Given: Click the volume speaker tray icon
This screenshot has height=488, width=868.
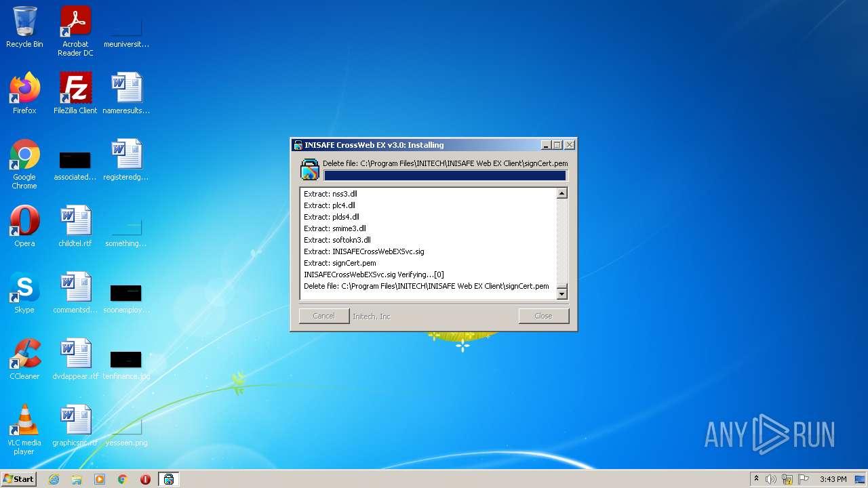Looking at the screenshot, I should coord(771,479).
